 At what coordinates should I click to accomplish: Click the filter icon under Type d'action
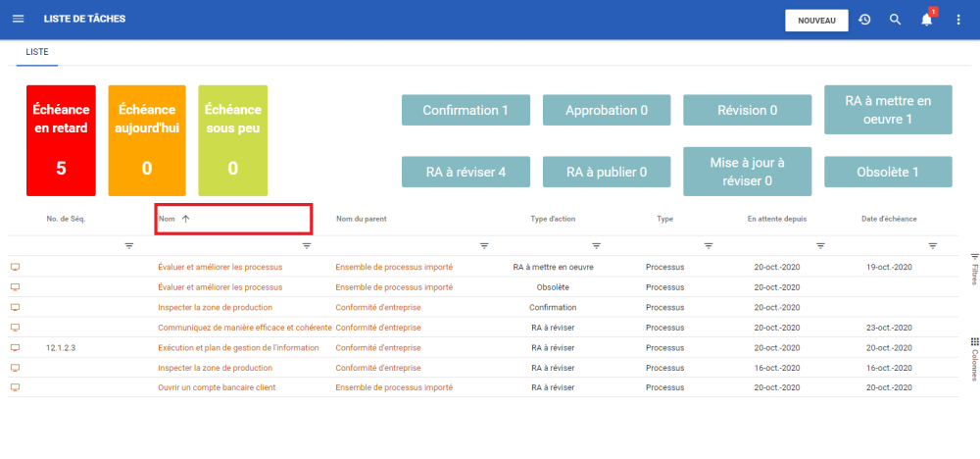tap(597, 246)
